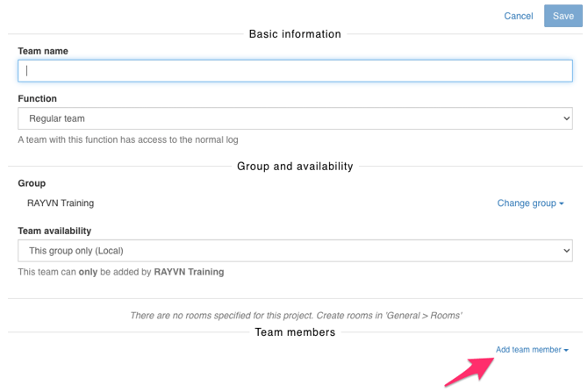The height and width of the screenshot is (392, 588).
Task: Click the Basic information section heading
Action: click(295, 34)
